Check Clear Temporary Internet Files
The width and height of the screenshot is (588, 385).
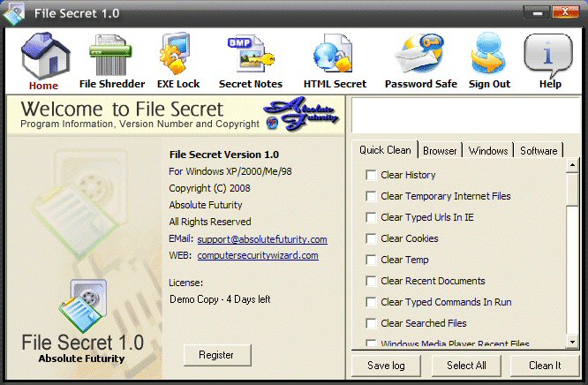(371, 196)
